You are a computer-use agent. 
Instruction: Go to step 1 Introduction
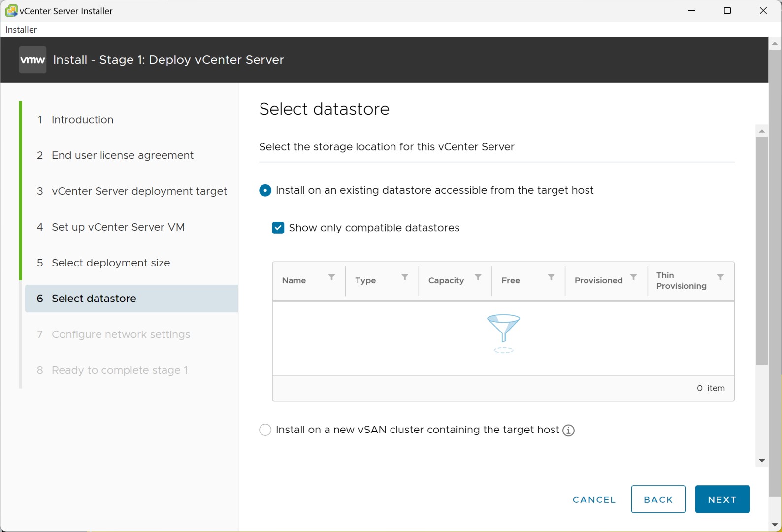click(83, 120)
